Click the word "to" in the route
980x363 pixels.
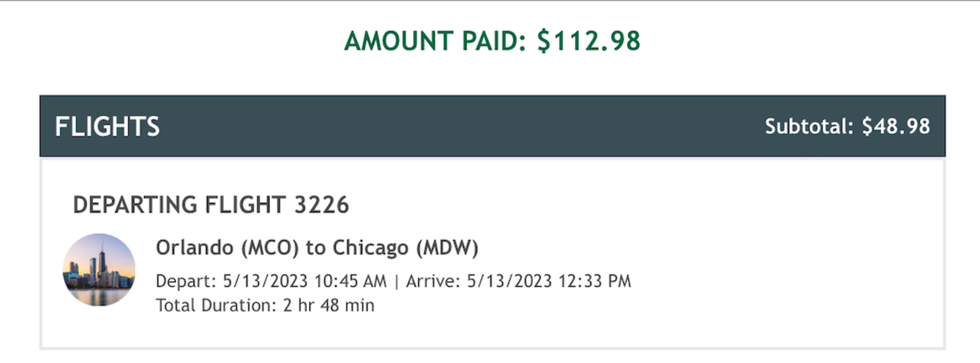(x=315, y=248)
